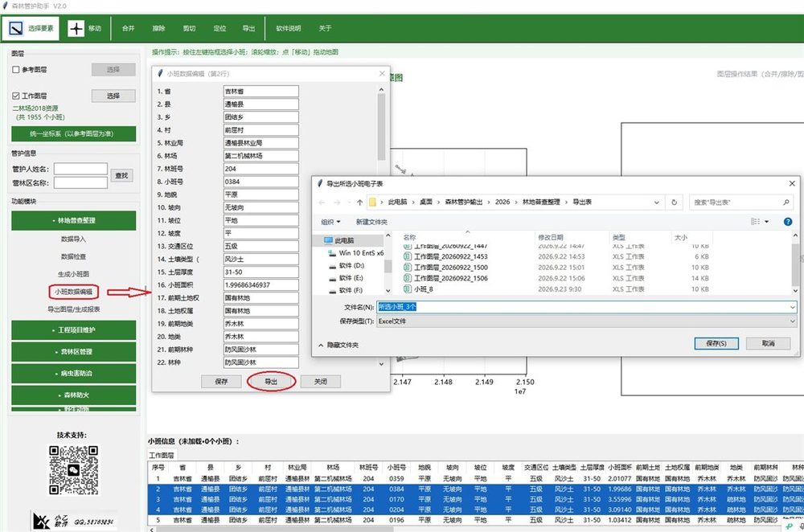This screenshot has width=804, height=532.
Task: Click 新建文件夹 in the save dialog
Action: (371, 222)
